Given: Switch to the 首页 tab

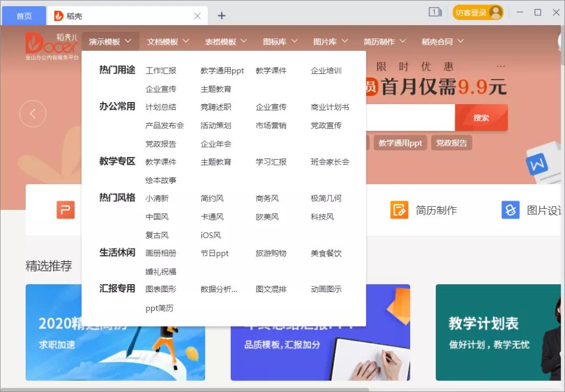Looking at the screenshot, I should [x=24, y=16].
